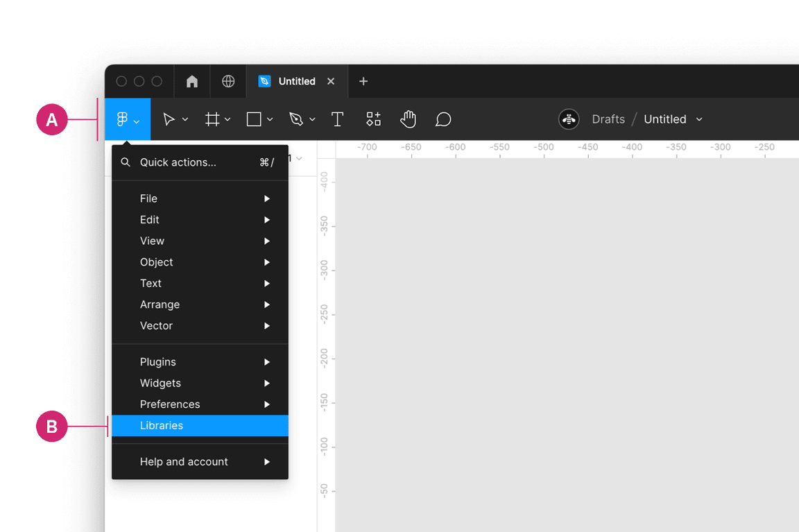Open the Figma main menu button
This screenshot has height=532, width=799.
pos(128,119)
